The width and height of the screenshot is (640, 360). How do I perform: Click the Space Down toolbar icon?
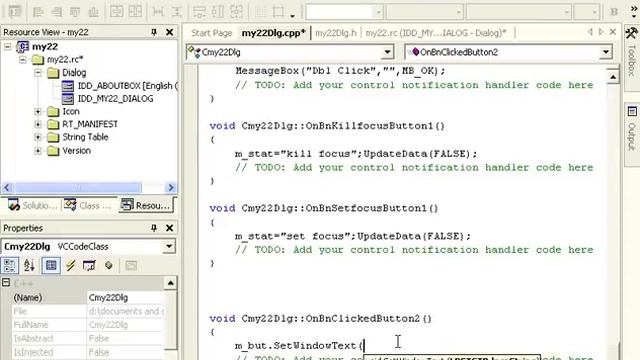coord(176,11)
